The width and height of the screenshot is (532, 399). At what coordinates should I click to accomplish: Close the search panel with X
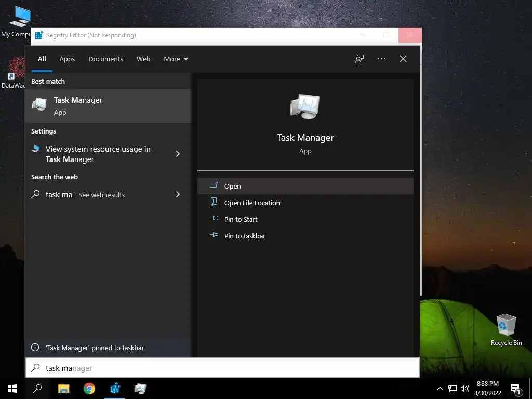pos(403,59)
